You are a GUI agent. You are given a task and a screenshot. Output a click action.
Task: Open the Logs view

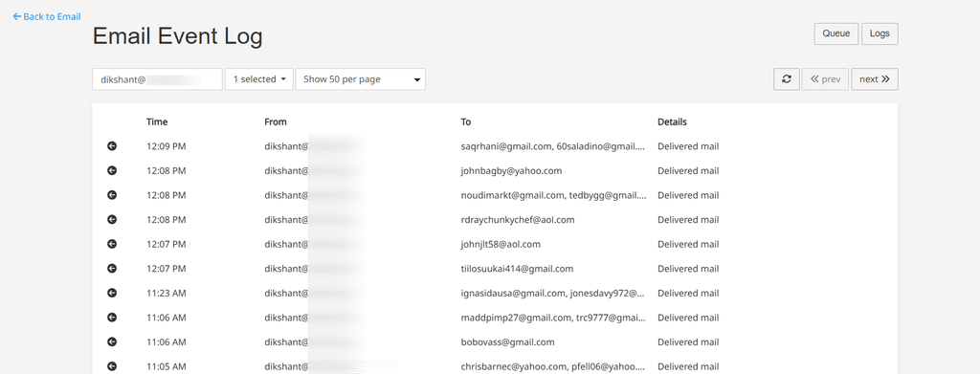pos(880,33)
